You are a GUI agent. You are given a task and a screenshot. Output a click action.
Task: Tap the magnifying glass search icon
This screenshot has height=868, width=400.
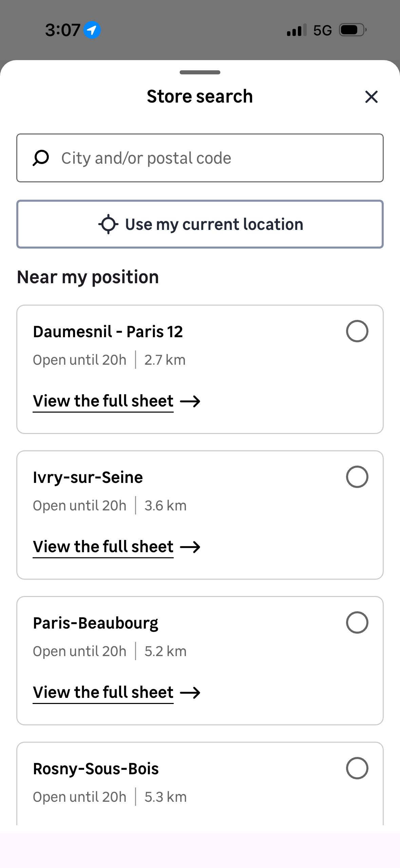coord(41,158)
